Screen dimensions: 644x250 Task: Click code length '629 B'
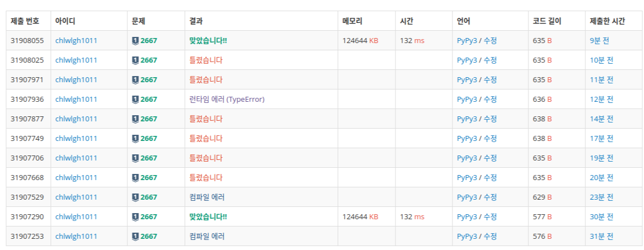point(542,197)
